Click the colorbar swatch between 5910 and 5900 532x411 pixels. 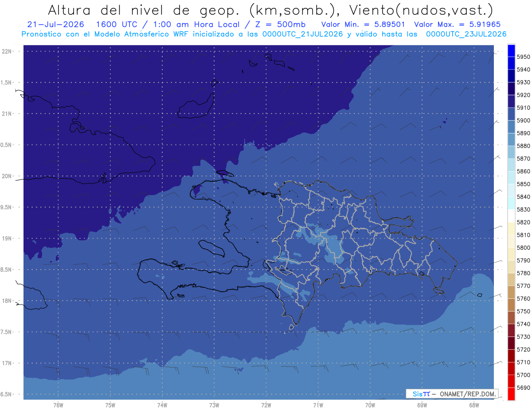511,114
